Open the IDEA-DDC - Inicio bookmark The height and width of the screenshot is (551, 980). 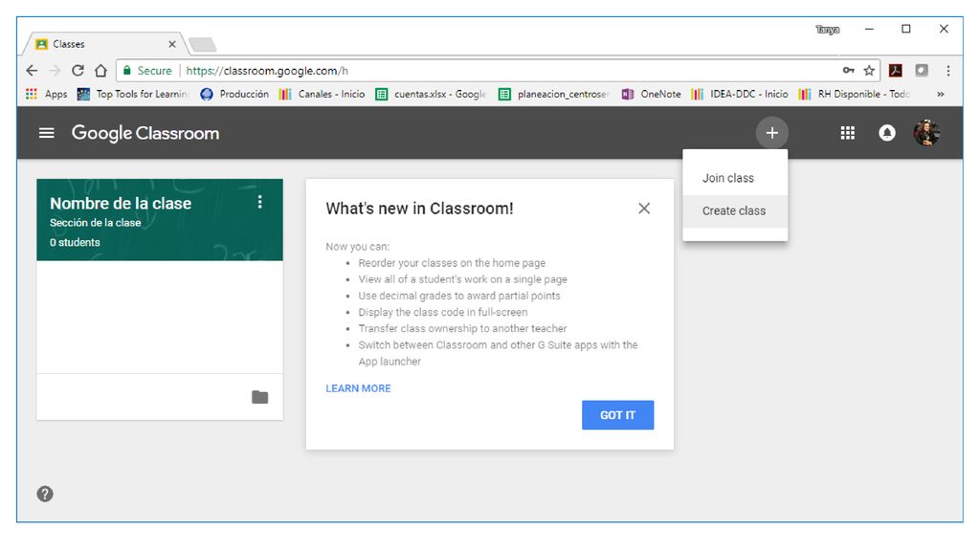[x=740, y=95]
